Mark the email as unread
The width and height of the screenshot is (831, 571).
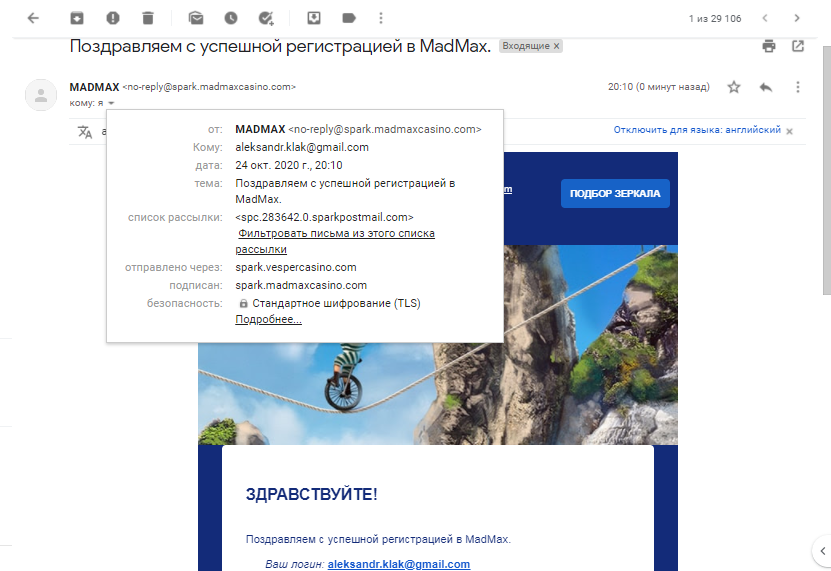[x=196, y=19]
